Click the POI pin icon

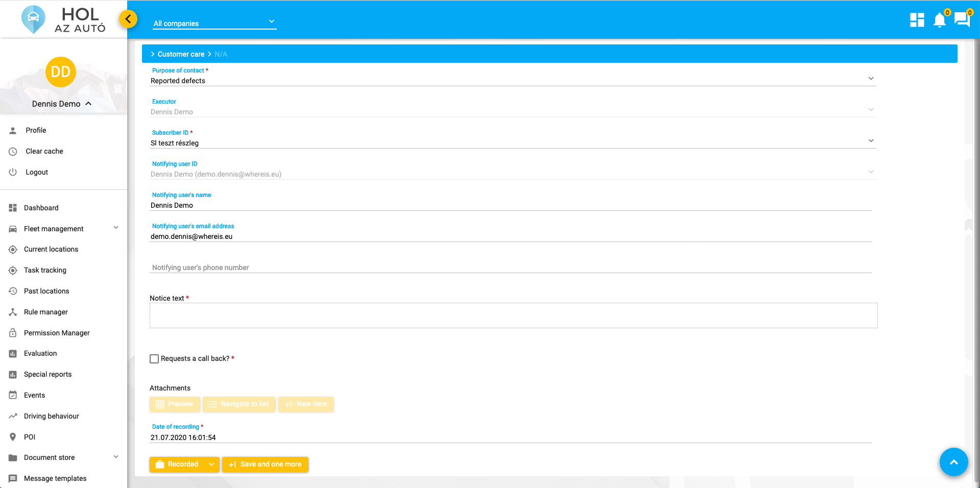(13, 437)
